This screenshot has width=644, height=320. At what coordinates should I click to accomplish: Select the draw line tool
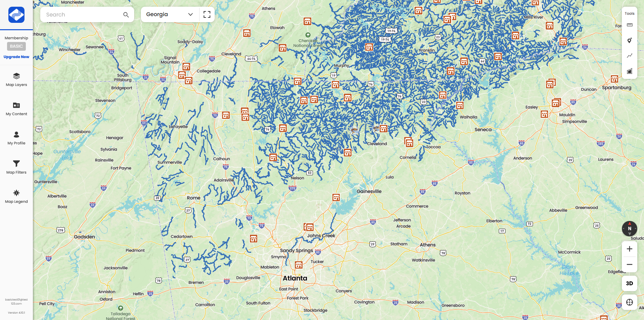pos(630,56)
